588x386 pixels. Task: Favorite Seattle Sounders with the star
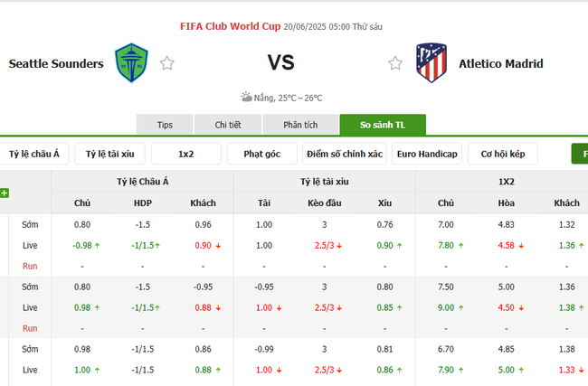tap(166, 63)
